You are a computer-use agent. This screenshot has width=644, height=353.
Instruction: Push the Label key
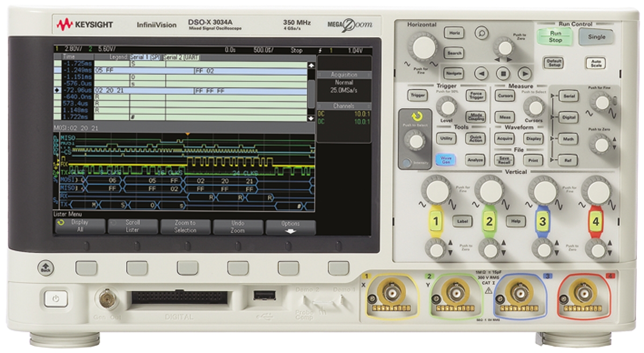click(462, 220)
